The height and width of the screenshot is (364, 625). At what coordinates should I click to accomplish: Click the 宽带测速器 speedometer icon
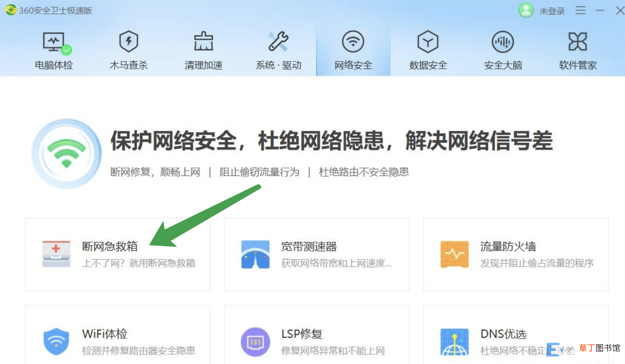[255, 254]
